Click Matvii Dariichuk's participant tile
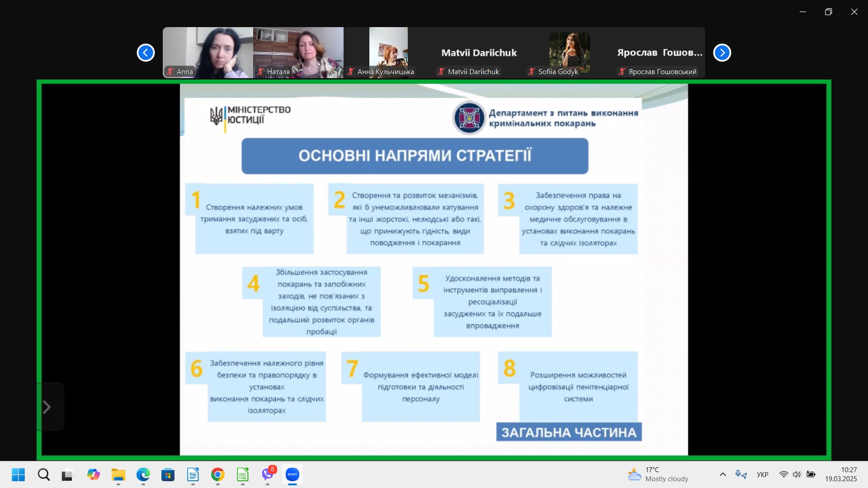 coord(479,52)
